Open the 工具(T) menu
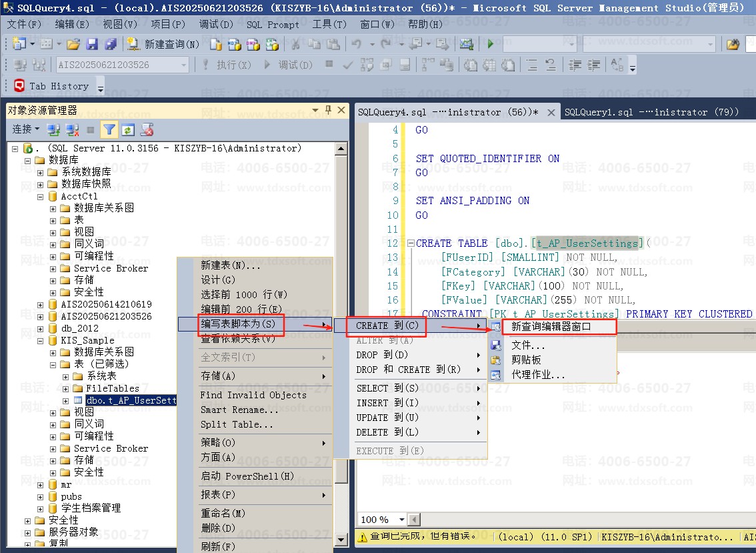 pos(329,25)
